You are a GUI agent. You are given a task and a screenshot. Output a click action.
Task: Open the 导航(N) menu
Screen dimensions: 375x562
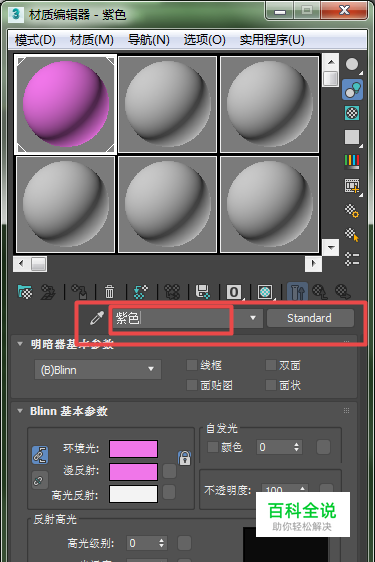pyautogui.click(x=149, y=39)
